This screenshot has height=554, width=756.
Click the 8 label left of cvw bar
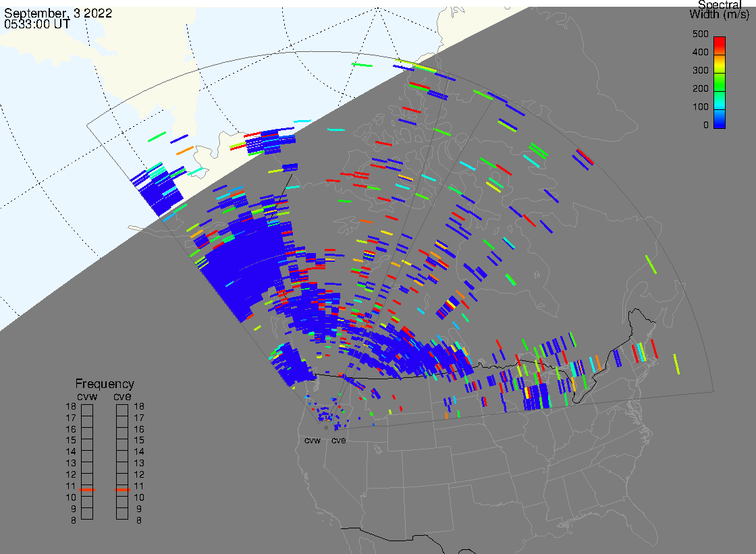pyautogui.click(x=74, y=521)
